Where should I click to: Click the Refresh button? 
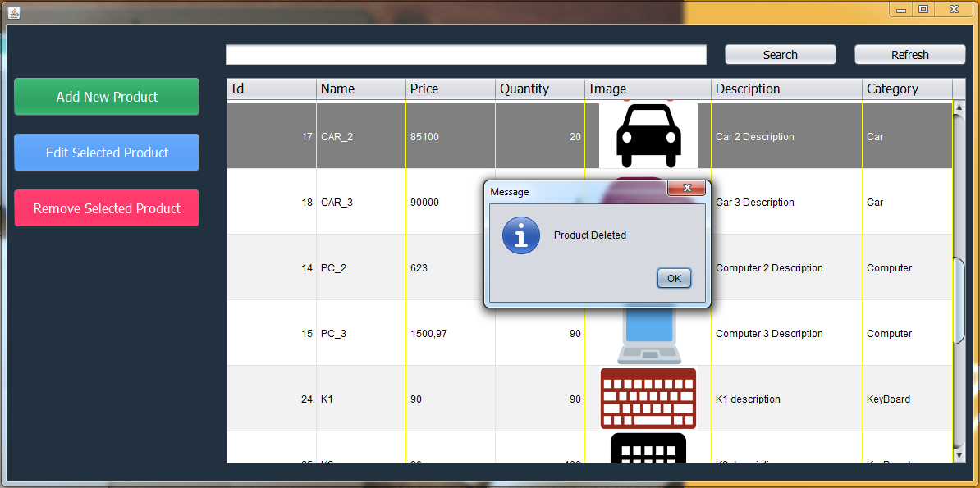coord(909,54)
